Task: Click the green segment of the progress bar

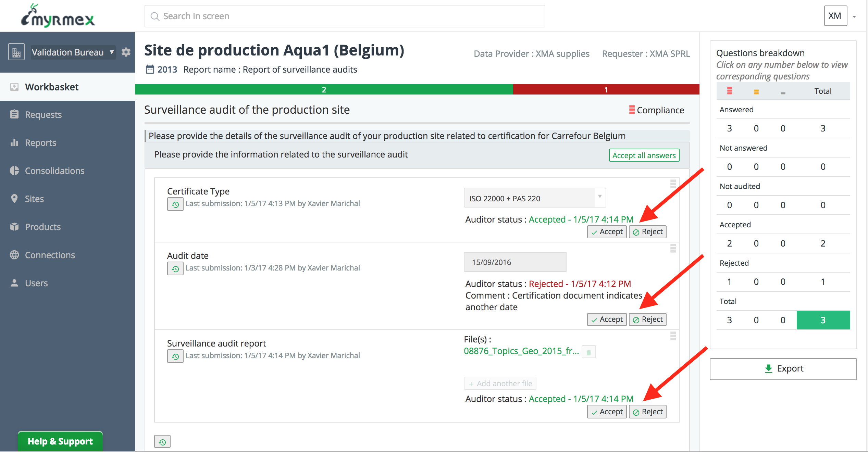Action: (324, 90)
